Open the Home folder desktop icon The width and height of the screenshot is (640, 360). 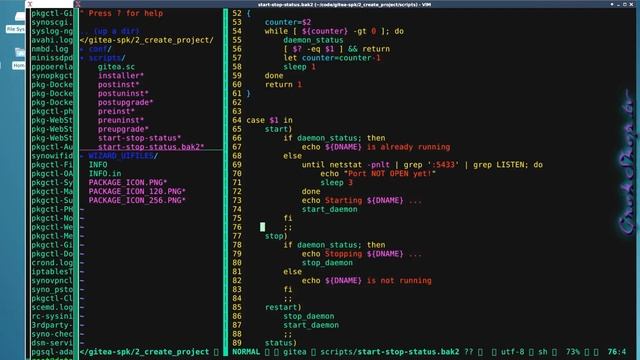[18, 58]
